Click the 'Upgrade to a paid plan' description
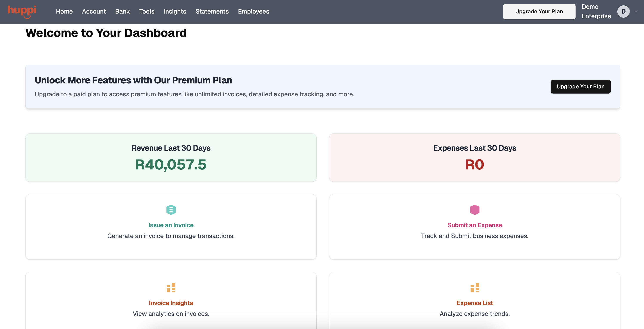644x329 pixels. [195, 94]
